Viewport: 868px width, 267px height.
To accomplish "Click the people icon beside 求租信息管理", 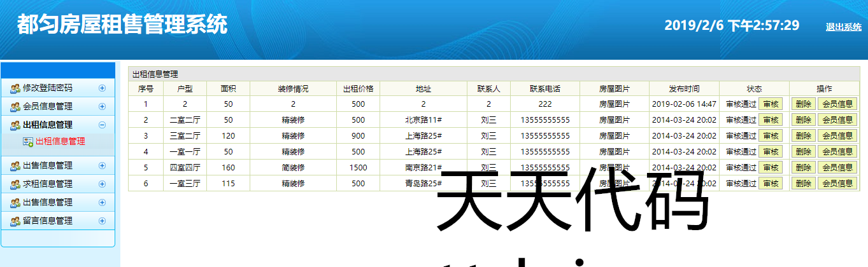I will (15, 184).
